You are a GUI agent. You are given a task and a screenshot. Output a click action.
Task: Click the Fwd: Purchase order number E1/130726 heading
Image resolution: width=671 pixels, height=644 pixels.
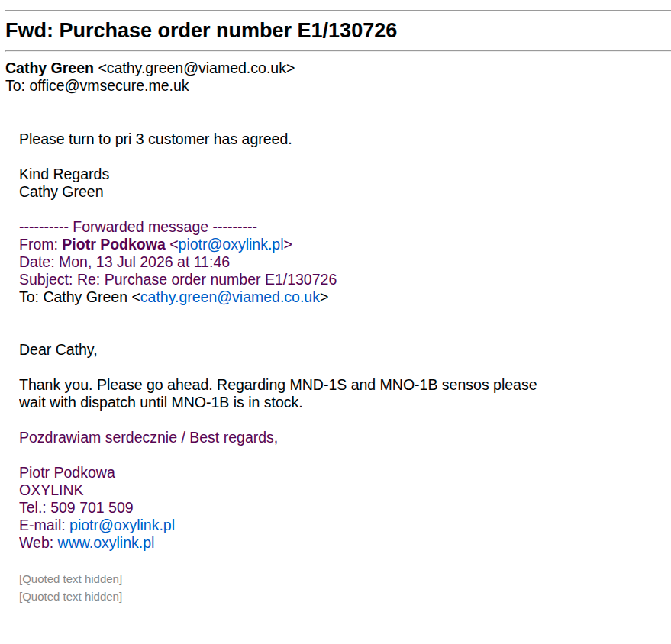coord(201,31)
